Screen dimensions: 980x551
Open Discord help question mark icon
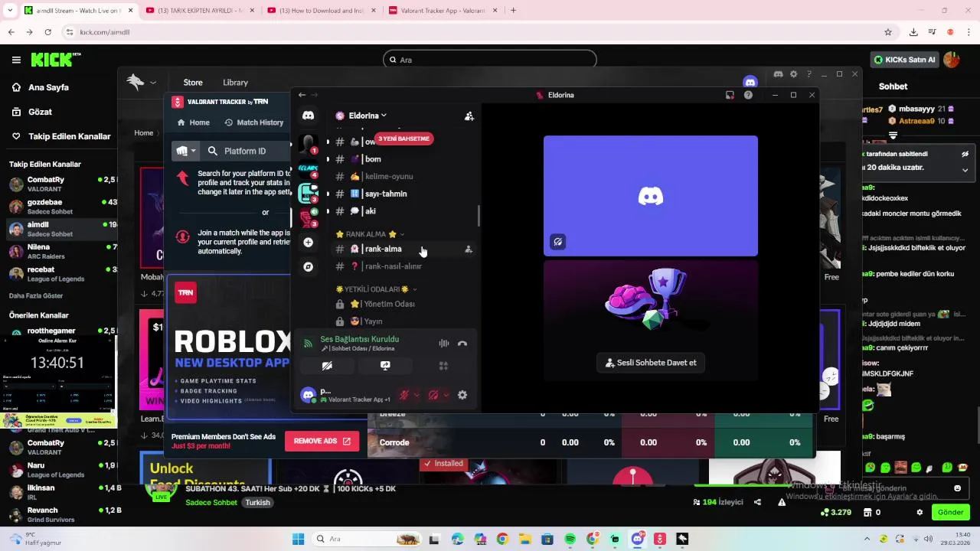click(x=748, y=95)
